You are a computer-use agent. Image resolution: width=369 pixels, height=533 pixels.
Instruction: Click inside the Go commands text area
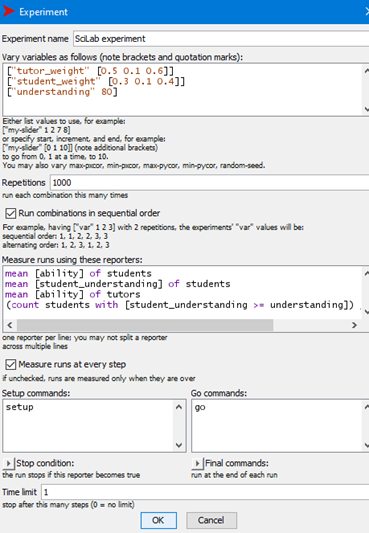(x=278, y=426)
